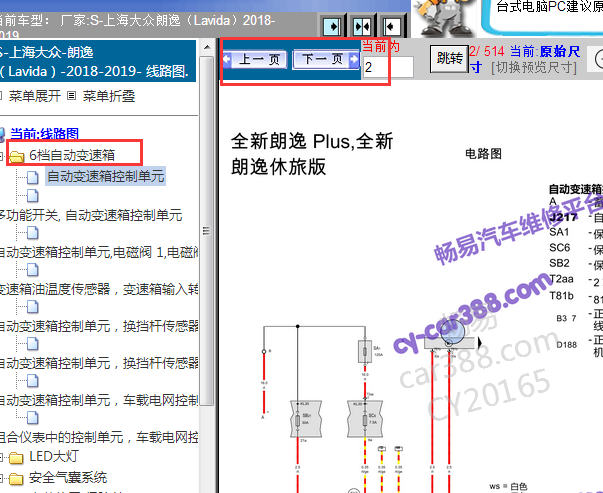Click the D188 legend label
The height and width of the screenshot is (493, 603).
(x=566, y=345)
